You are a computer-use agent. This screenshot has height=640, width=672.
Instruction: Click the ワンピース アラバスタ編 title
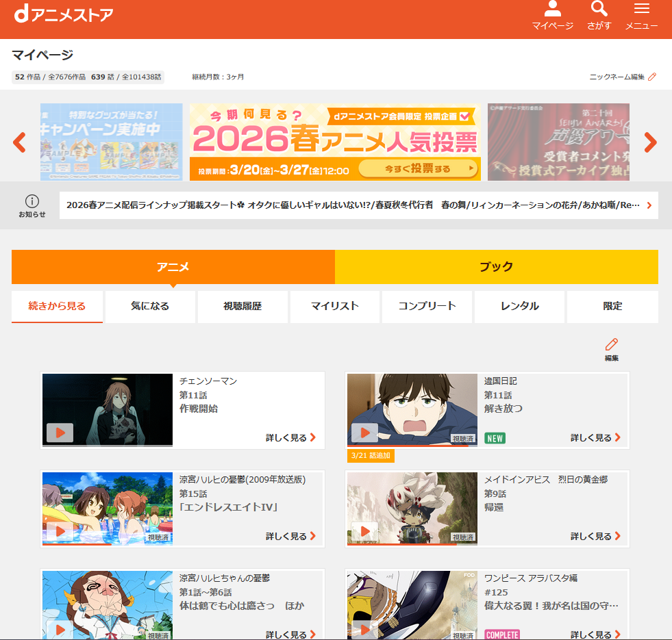coord(531,578)
